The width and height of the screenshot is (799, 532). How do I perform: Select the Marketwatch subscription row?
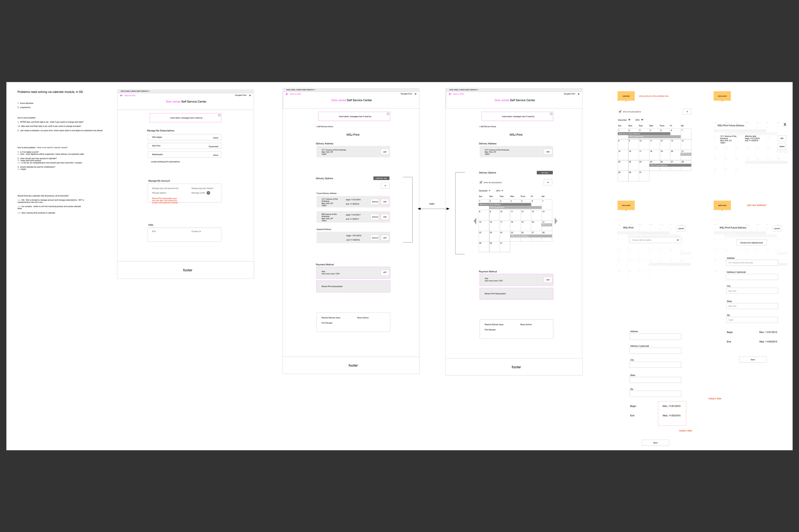tap(184, 154)
